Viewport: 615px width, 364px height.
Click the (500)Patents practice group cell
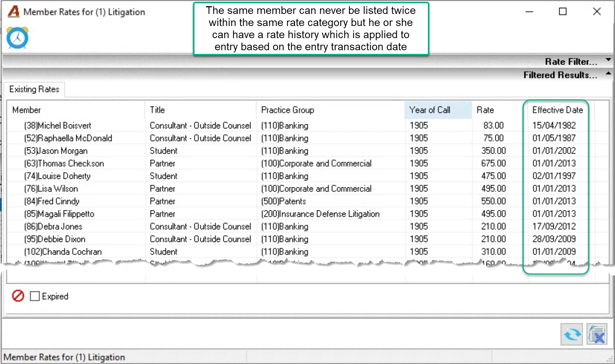[x=283, y=201]
